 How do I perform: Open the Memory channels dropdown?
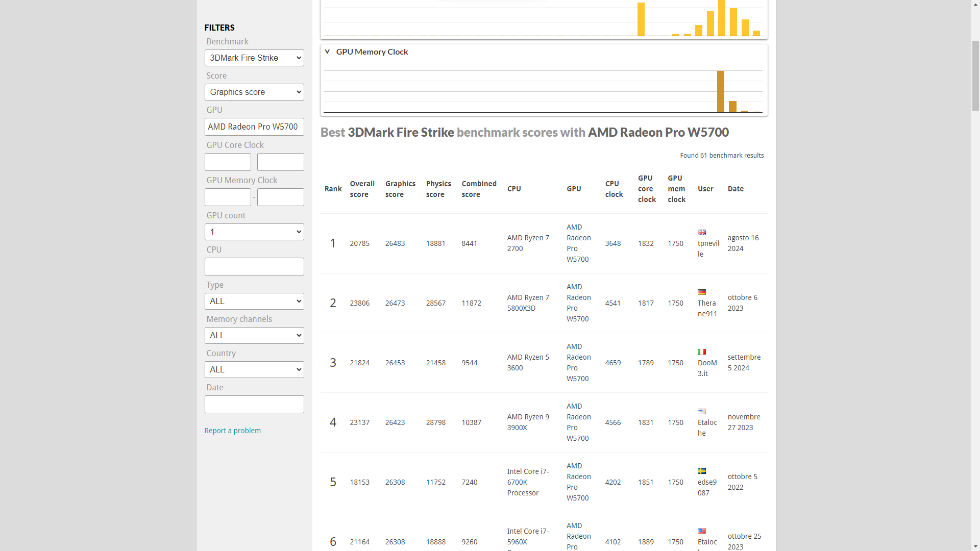[x=254, y=336]
